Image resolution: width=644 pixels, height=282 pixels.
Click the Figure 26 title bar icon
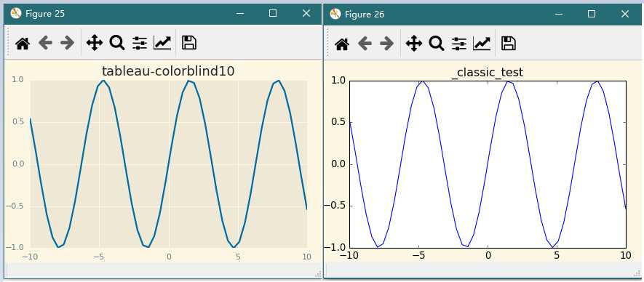pyautogui.click(x=335, y=14)
